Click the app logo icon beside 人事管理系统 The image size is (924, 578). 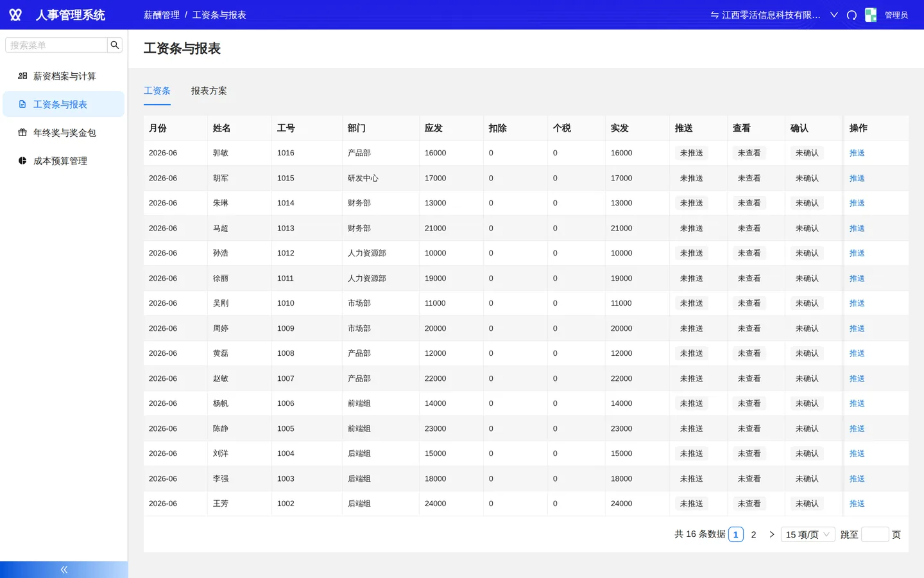click(x=15, y=15)
